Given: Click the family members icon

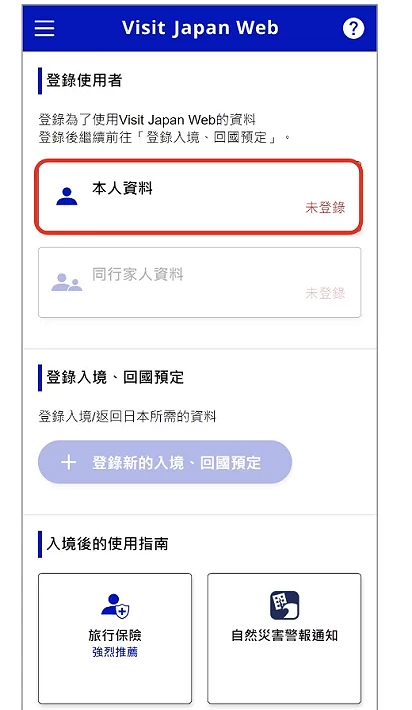Looking at the screenshot, I should 67,282.
